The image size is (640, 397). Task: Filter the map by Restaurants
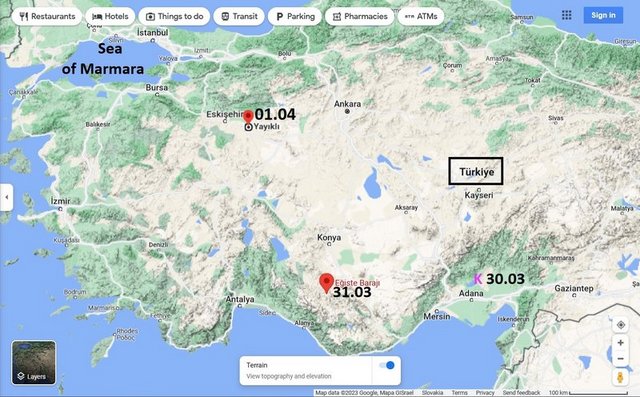coord(47,16)
